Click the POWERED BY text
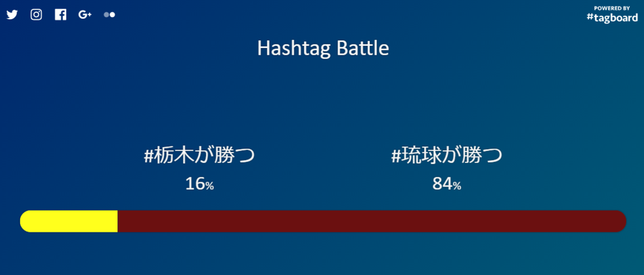The height and width of the screenshot is (275, 644). 612,8
